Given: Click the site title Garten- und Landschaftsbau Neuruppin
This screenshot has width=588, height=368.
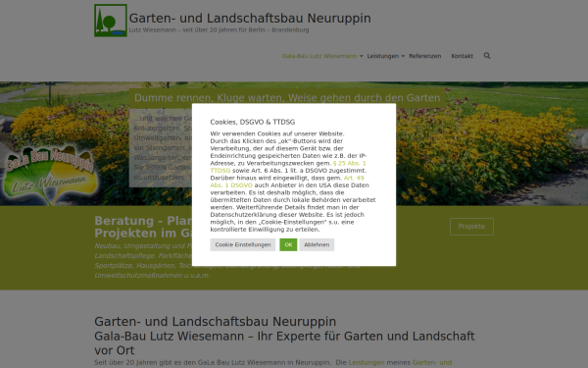Looking at the screenshot, I should pos(250,18).
